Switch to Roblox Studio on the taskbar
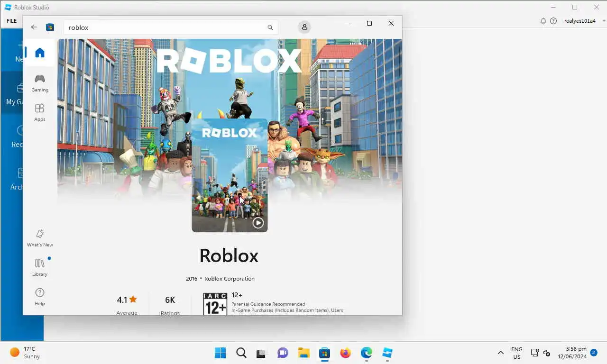The image size is (607, 364). click(x=387, y=353)
